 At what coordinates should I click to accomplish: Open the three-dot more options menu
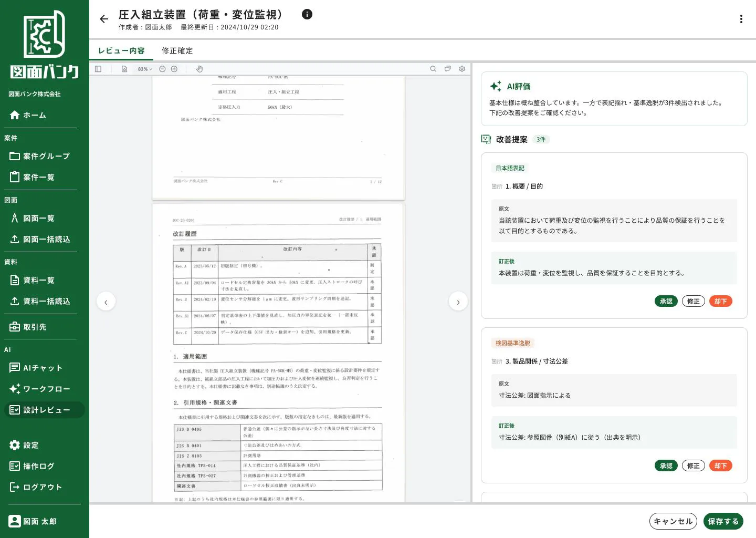coord(741,19)
